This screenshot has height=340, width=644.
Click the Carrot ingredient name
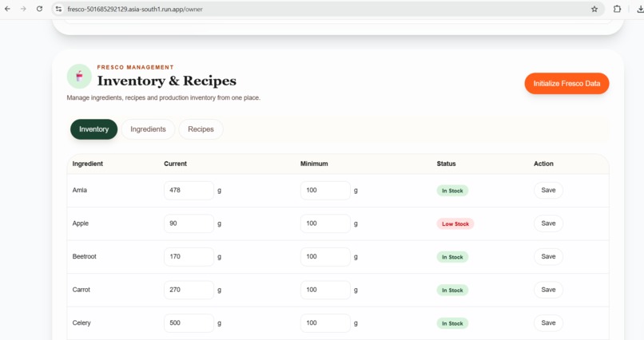click(81, 290)
